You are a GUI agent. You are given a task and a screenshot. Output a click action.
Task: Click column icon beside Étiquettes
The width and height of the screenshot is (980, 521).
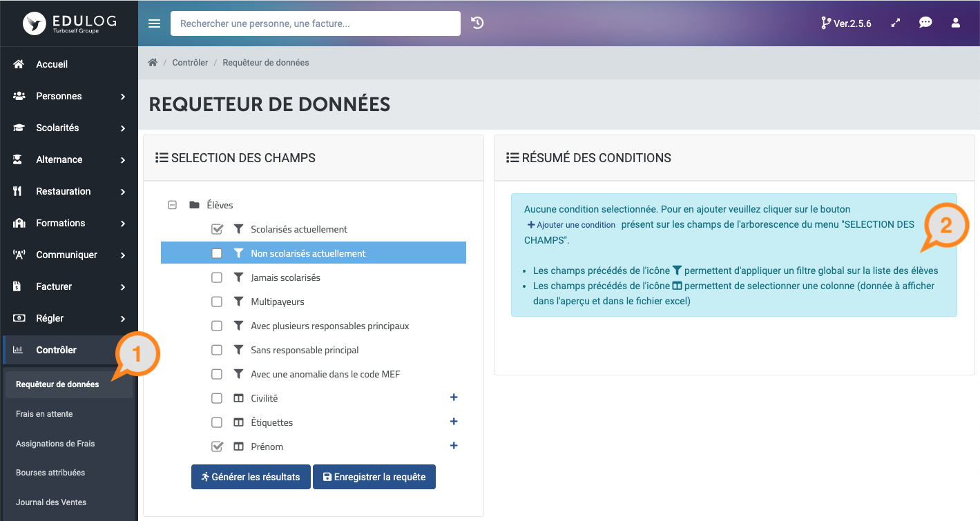click(x=238, y=422)
